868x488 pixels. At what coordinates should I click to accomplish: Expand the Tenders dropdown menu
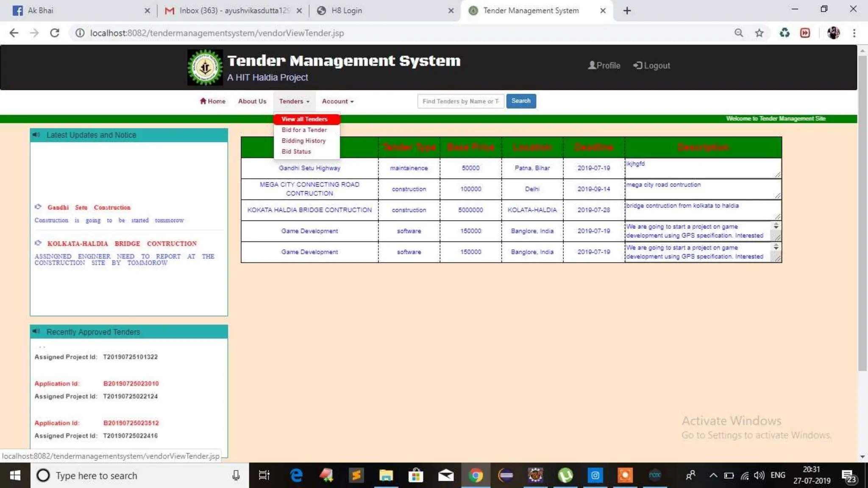pyautogui.click(x=294, y=101)
